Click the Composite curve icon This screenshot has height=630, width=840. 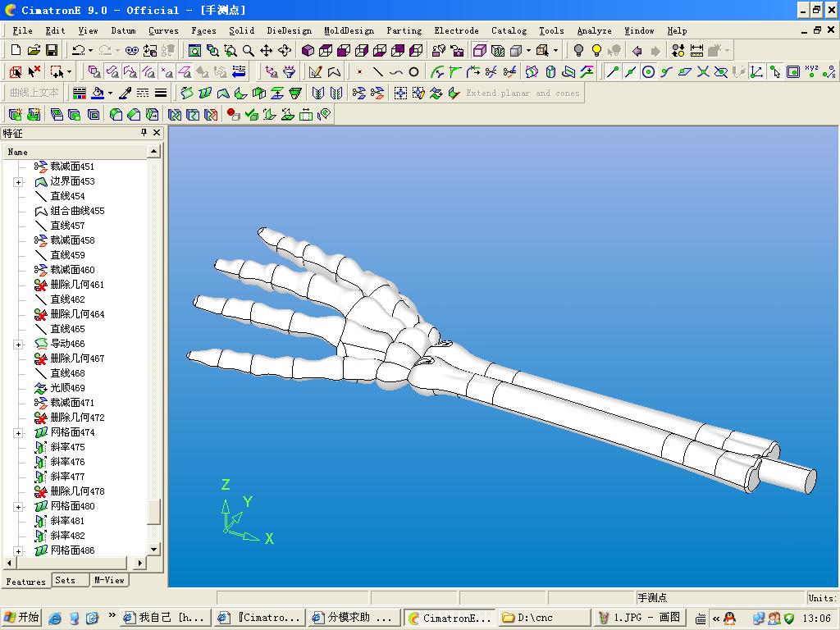point(335,72)
